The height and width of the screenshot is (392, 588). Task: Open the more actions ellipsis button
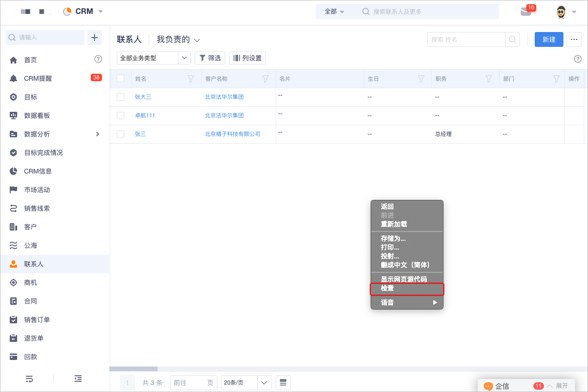tap(574, 39)
